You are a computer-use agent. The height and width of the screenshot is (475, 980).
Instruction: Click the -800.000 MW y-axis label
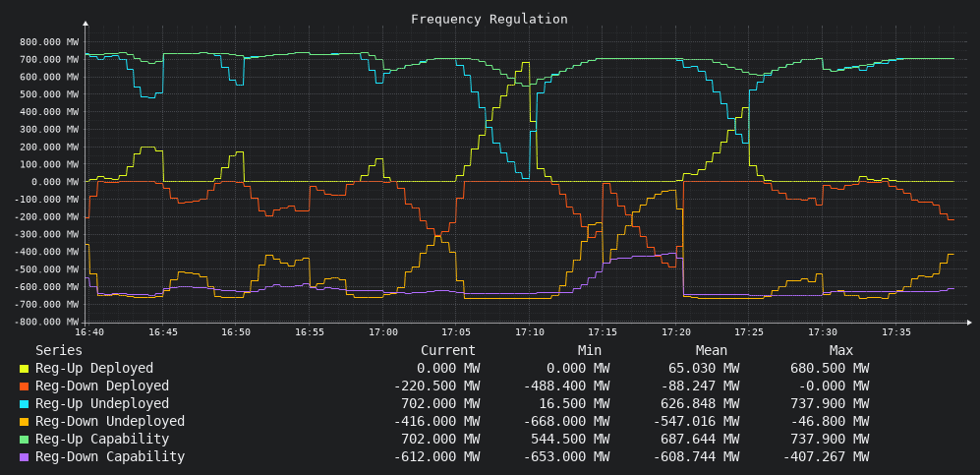click(x=49, y=322)
